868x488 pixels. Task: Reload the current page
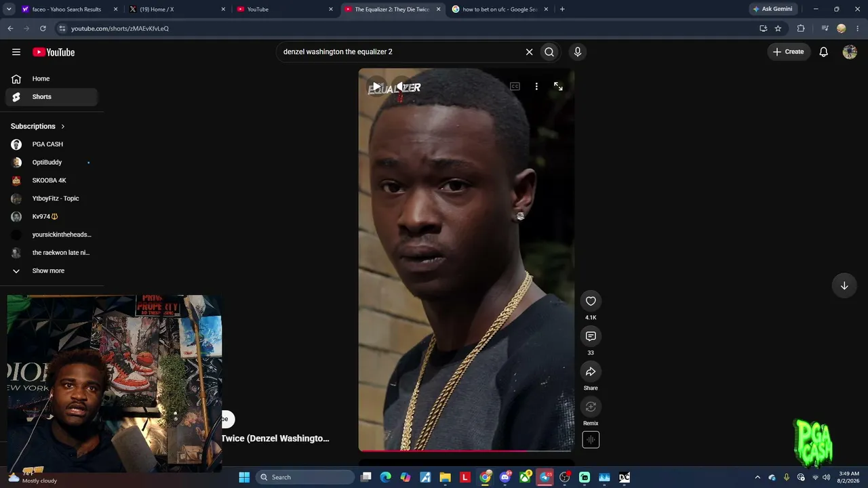(43, 28)
